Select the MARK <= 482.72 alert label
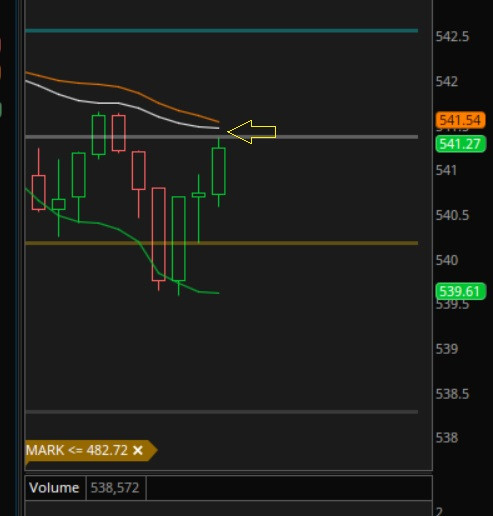The width and height of the screenshot is (493, 516). click(x=77, y=450)
